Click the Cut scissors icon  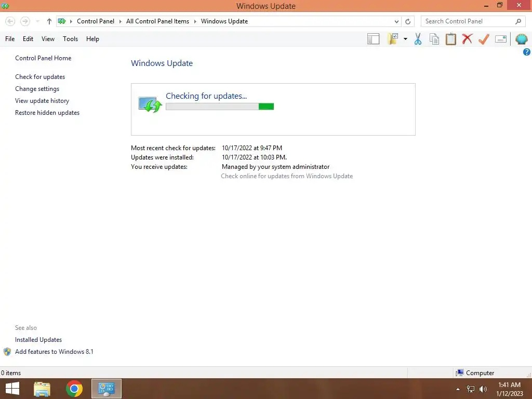coord(418,39)
